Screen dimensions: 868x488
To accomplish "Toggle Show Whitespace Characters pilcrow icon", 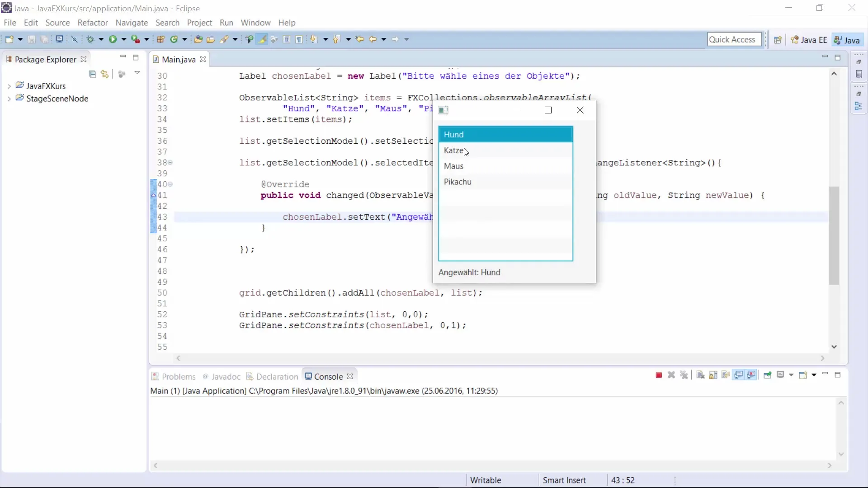I will click(299, 39).
